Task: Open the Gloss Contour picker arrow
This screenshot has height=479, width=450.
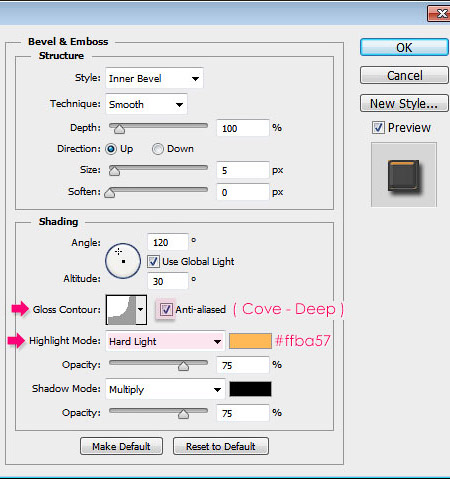Action: click(x=141, y=310)
